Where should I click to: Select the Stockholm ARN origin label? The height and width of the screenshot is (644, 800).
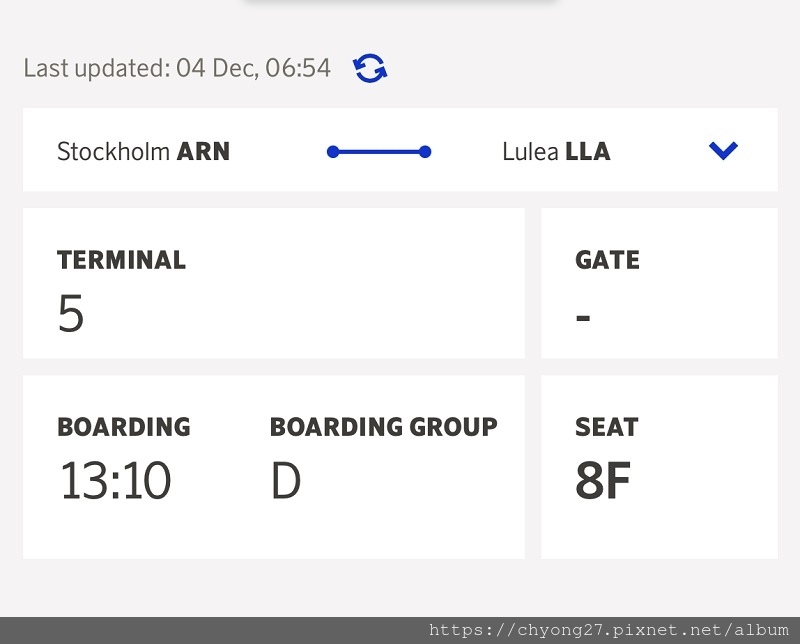click(143, 152)
